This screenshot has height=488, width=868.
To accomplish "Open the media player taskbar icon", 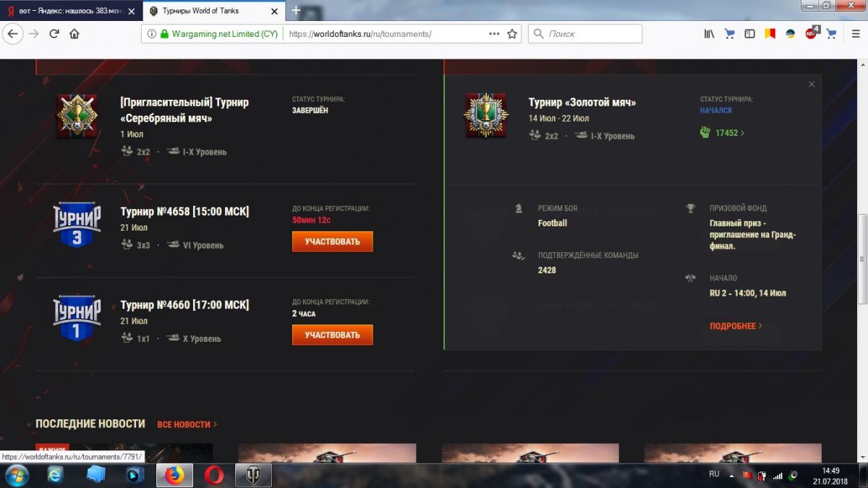I will click(x=134, y=475).
